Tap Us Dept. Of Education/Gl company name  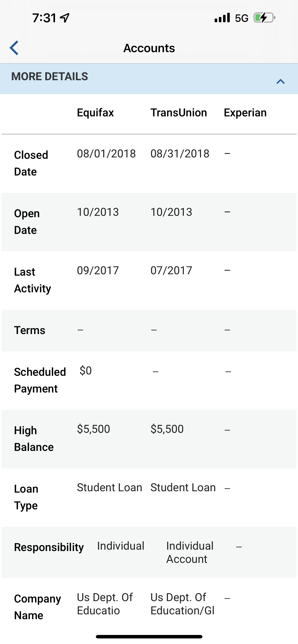182,604
